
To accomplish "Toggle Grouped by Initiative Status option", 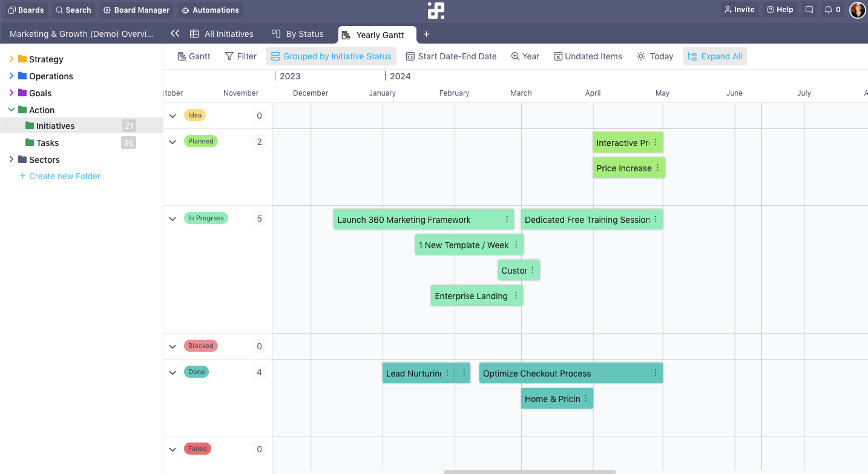I will [x=331, y=56].
